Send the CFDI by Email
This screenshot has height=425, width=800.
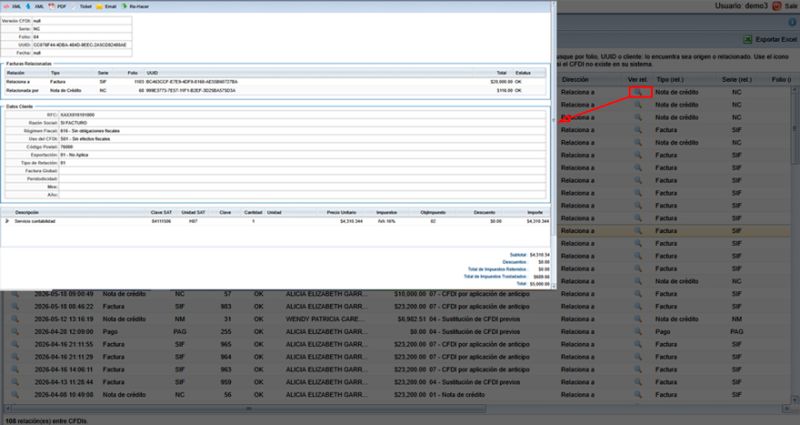click(107, 7)
